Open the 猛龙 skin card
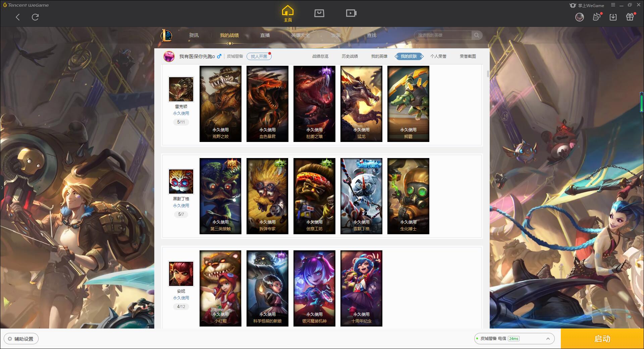The image size is (644, 349). 361,104
